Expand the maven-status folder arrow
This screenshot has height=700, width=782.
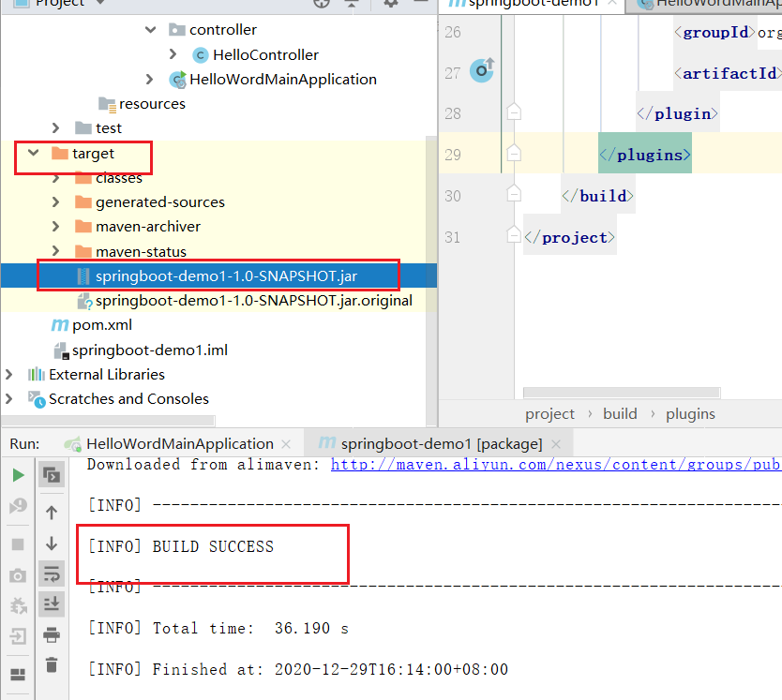[55, 251]
